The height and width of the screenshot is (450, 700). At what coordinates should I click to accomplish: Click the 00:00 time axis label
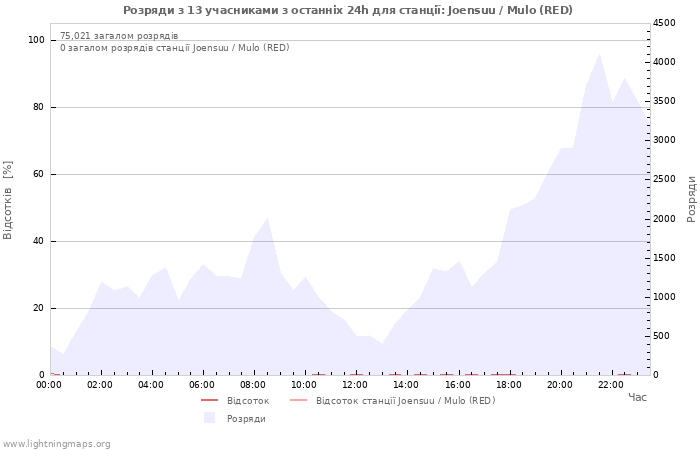click(49, 385)
